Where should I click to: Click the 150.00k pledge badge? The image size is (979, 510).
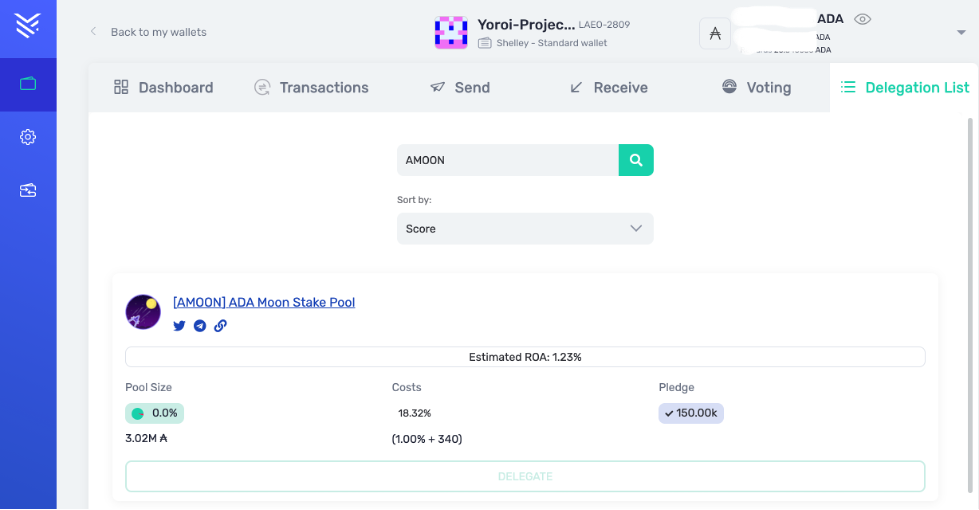(691, 413)
